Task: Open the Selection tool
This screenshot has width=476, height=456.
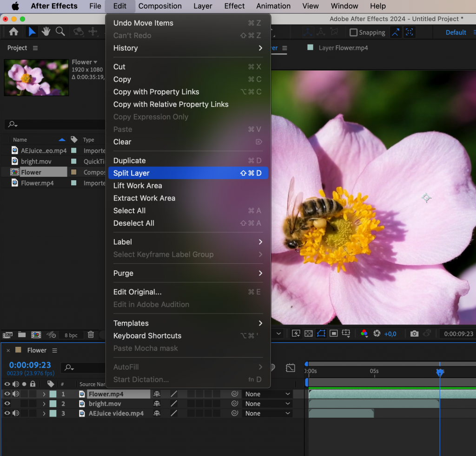Action: click(x=32, y=32)
